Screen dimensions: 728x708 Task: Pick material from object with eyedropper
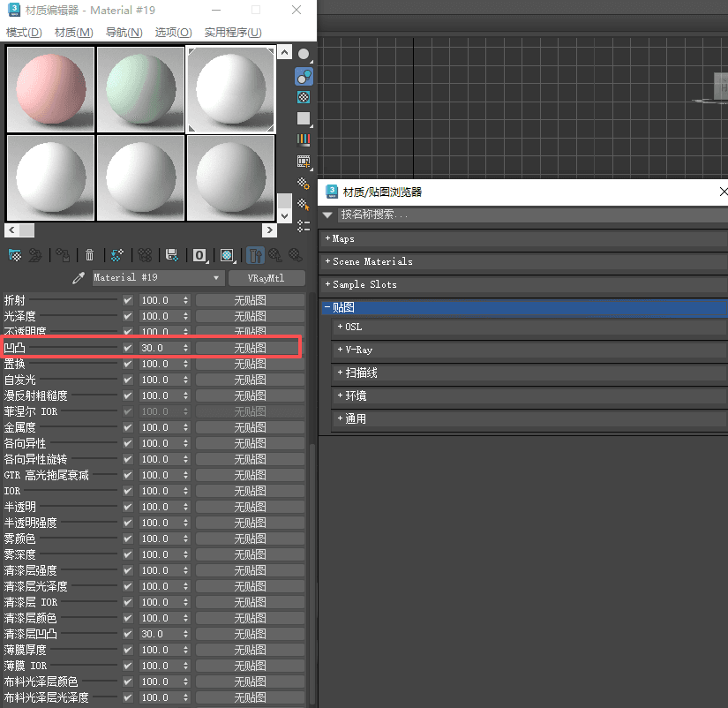pyautogui.click(x=79, y=278)
